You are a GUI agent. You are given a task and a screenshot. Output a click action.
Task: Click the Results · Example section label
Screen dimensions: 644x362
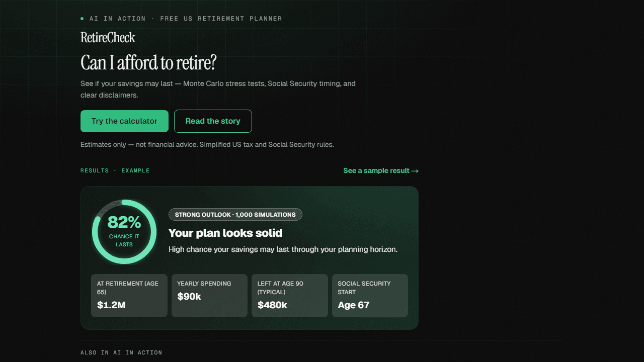115,170
